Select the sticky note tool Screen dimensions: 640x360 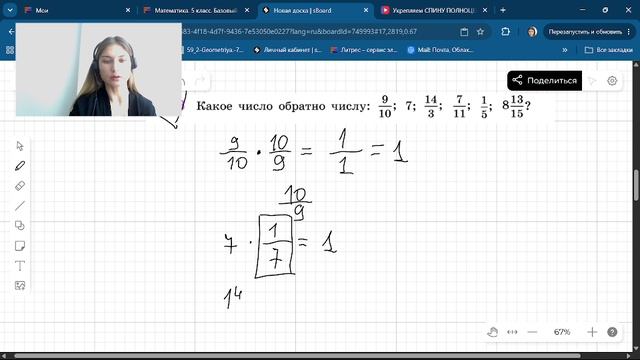coord(20,246)
